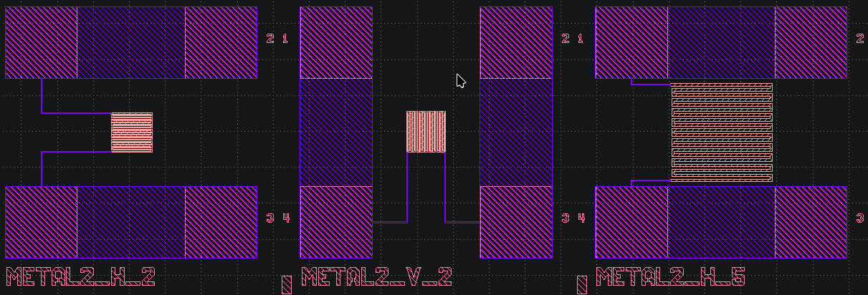Viewport: 868px width, 295px height.
Task: Select top-left hatched pad of METAL2_V_2
Action: pos(335,42)
